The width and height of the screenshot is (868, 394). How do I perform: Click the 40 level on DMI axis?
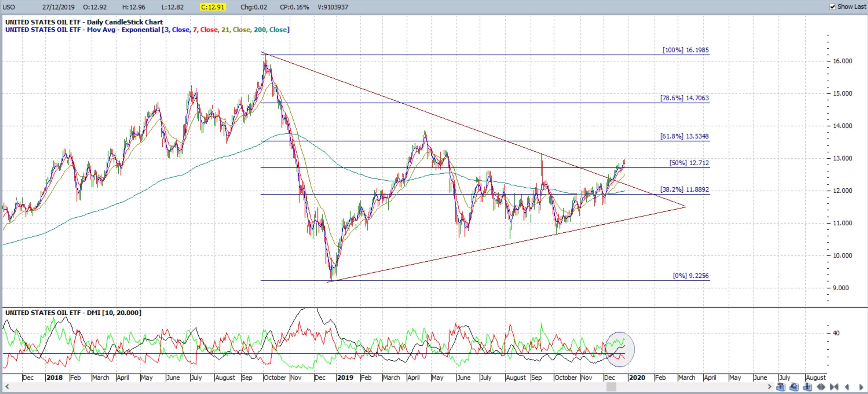coord(836,333)
